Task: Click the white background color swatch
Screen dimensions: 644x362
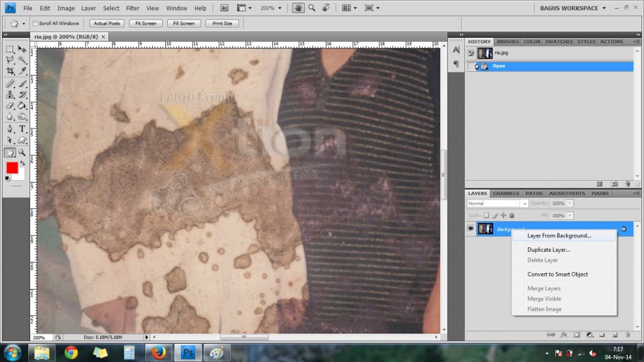Action: click(19, 176)
